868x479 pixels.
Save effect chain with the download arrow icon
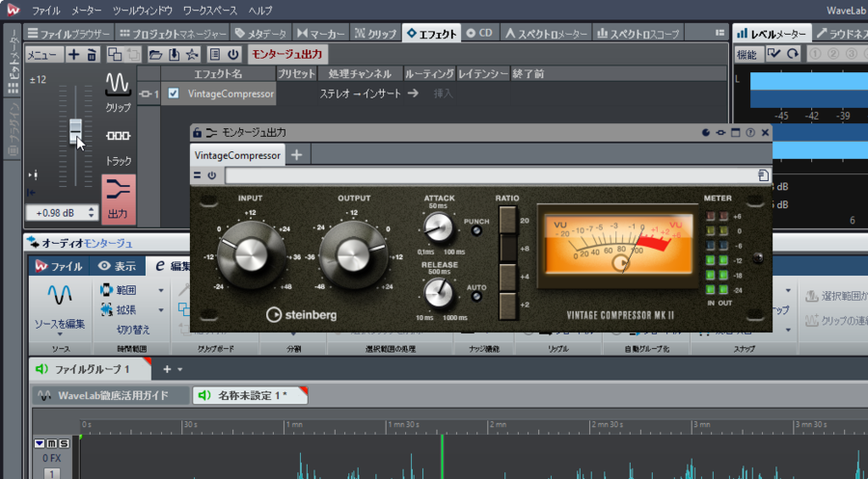[x=174, y=54]
